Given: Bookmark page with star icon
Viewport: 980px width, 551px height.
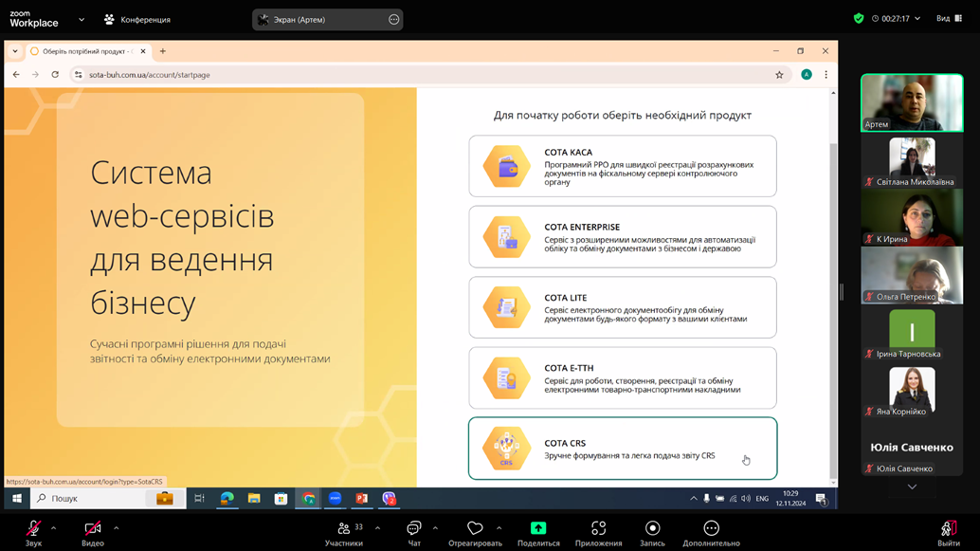Looking at the screenshot, I should point(779,74).
